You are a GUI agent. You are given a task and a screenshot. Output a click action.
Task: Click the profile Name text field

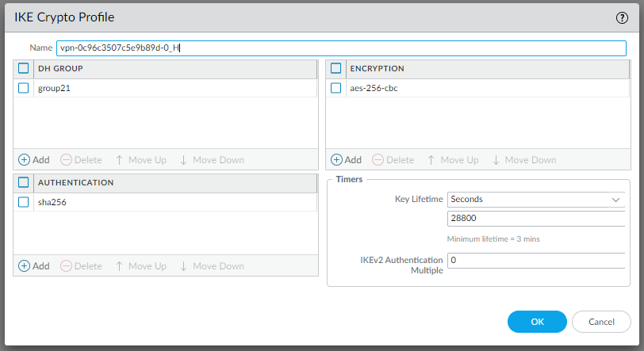(341, 48)
